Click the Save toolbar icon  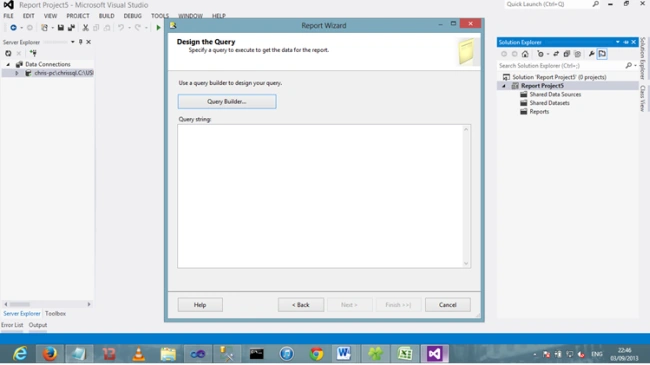tap(61, 28)
